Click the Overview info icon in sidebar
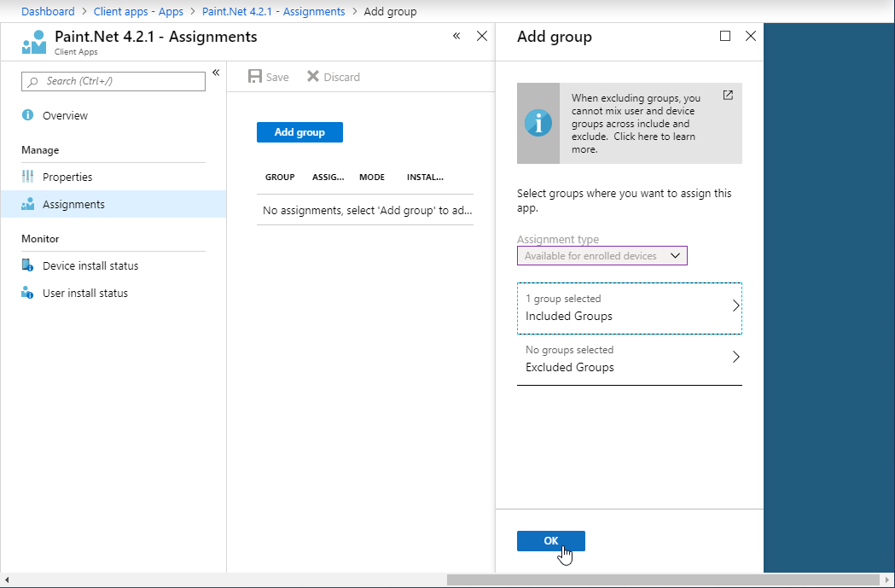Image resolution: width=895 pixels, height=588 pixels. (27, 115)
